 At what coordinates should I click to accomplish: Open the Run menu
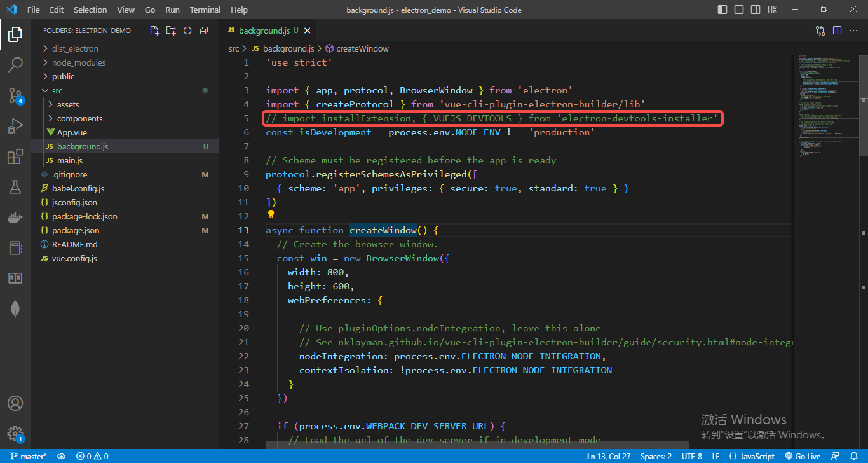pos(172,10)
